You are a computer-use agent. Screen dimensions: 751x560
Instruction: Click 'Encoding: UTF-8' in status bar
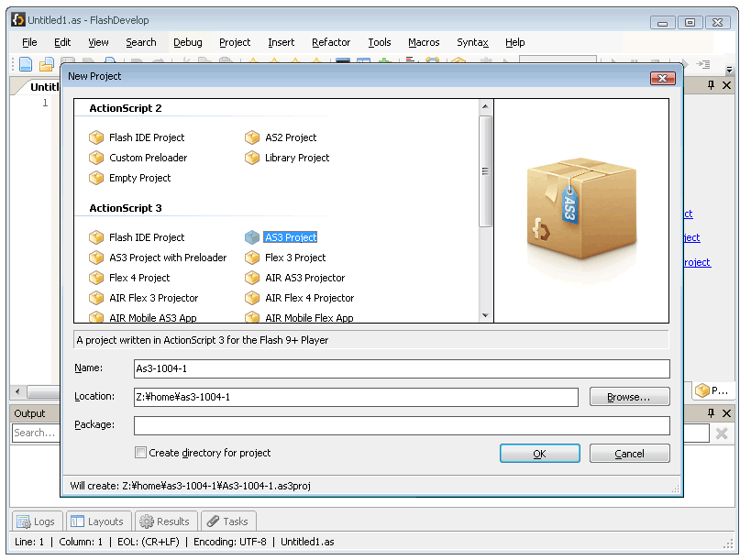[230, 542]
